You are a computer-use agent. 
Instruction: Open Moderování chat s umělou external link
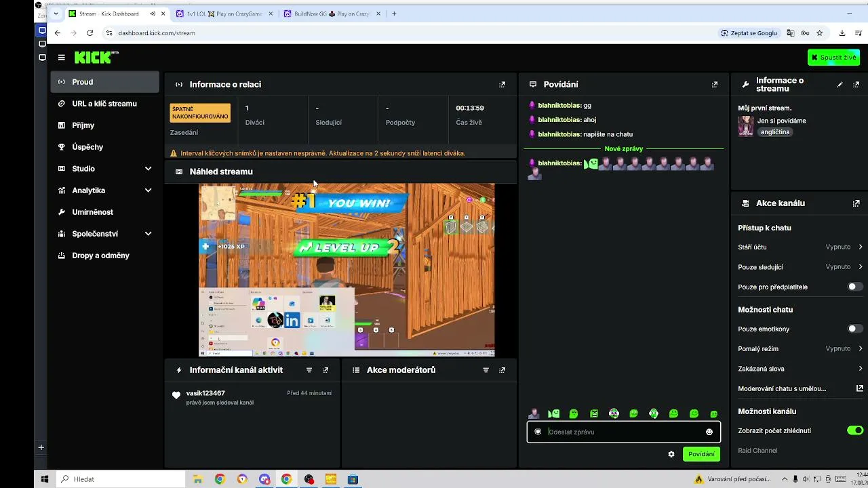coord(860,388)
